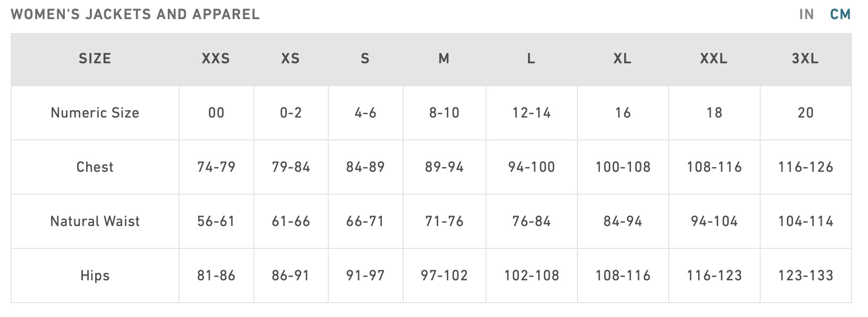Click the chest value 108-116 cell

pyautogui.click(x=714, y=167)
